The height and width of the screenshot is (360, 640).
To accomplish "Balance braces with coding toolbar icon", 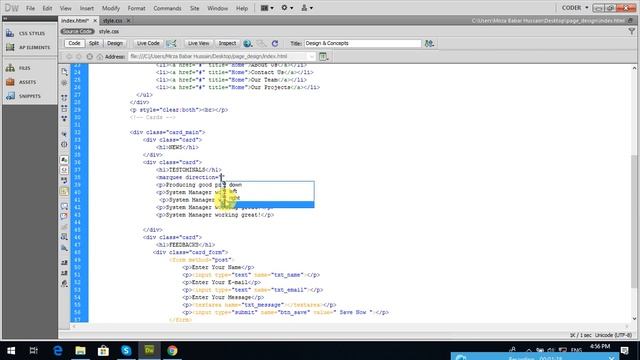I will (64, 144).
